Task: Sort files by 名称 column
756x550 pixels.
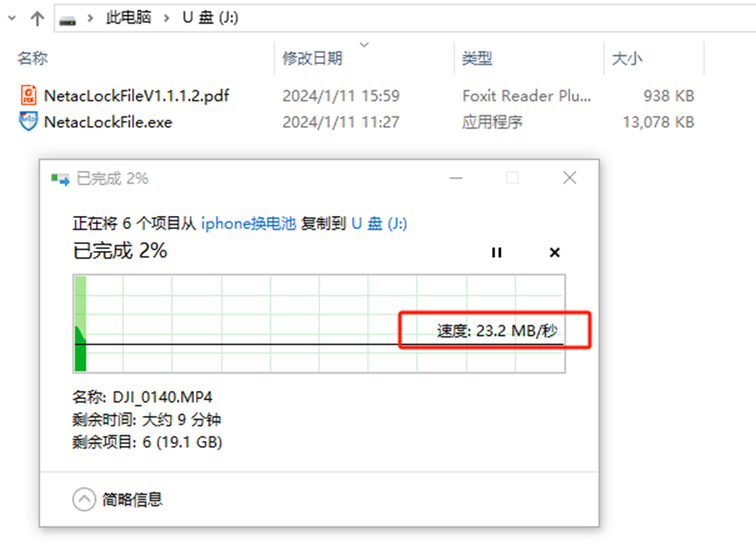Action: point(33,59)
